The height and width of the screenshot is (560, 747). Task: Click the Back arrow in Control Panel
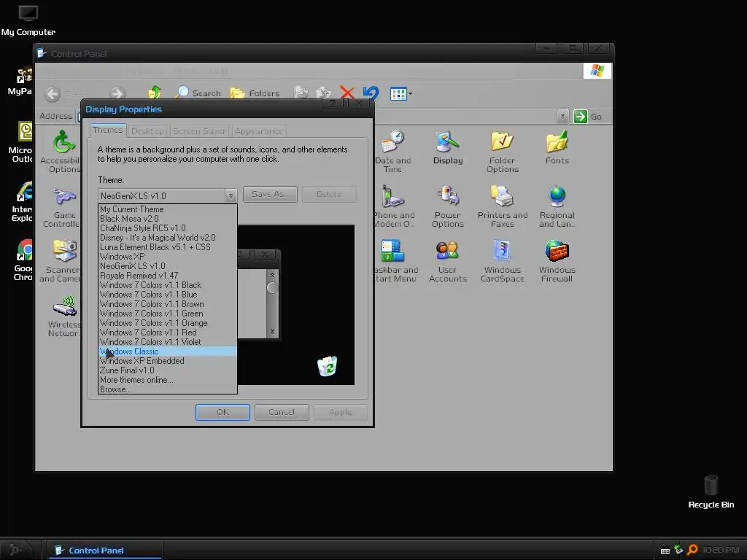coord(53,93)
